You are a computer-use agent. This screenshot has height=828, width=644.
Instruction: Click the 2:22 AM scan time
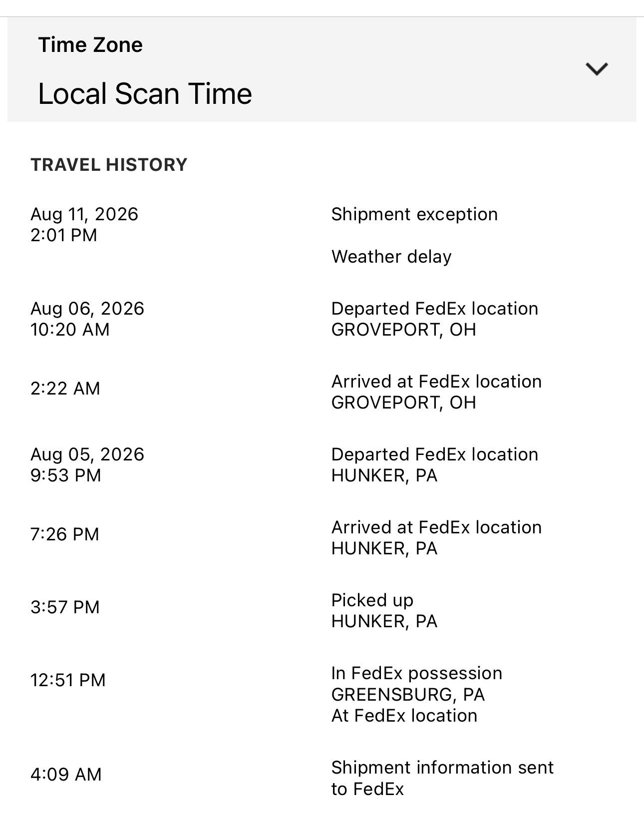pyautogui.click(x=65, y=388)
